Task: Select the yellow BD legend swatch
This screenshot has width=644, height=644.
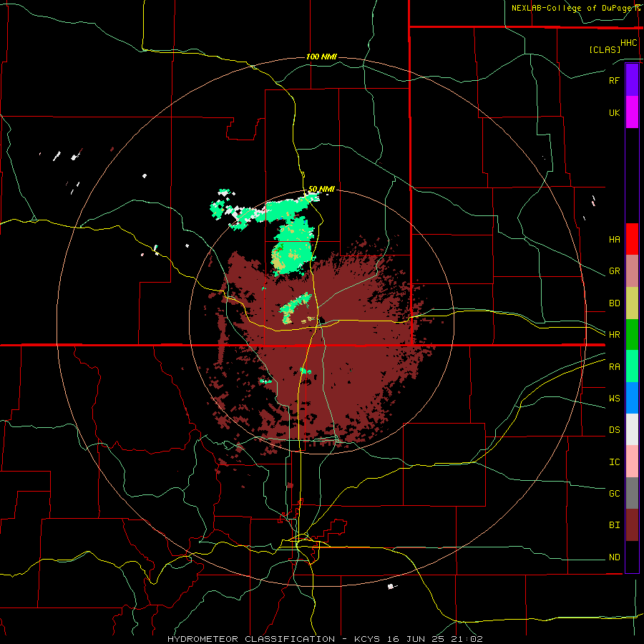Action: pos(632,303)
